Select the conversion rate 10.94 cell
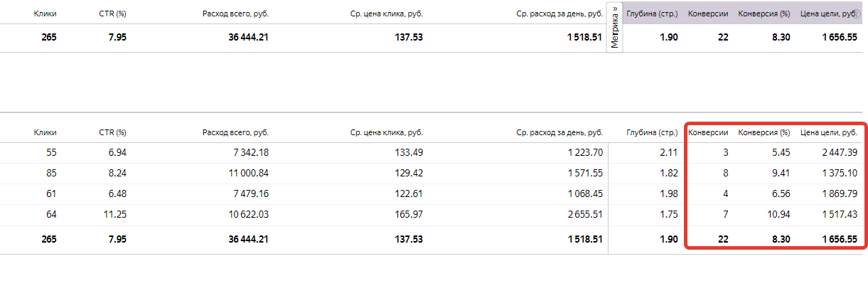 tap(778, 214)
